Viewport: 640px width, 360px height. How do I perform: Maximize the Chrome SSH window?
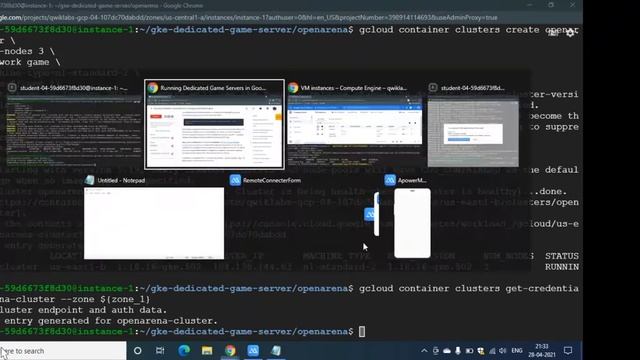coord(551,5)
